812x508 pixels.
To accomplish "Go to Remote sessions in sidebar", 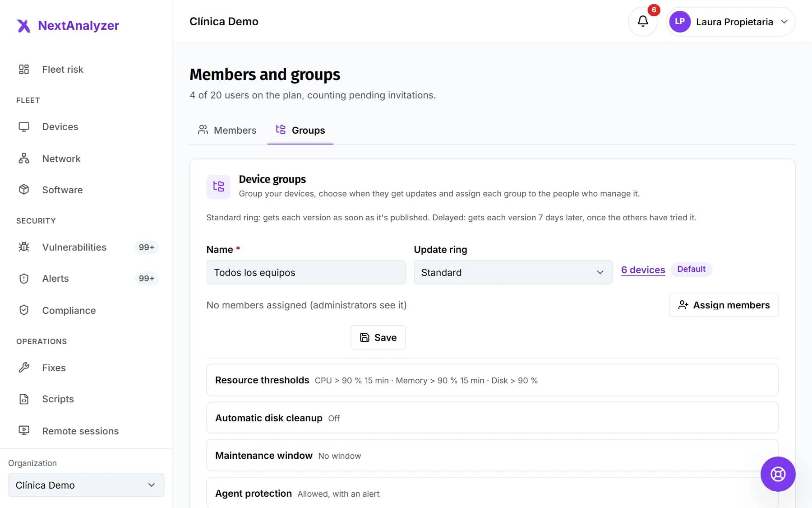I will tap(86, 431).
